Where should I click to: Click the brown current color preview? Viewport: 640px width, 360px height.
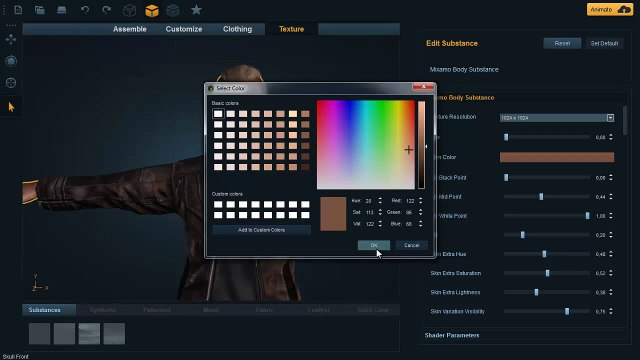(x=333, y=214)
